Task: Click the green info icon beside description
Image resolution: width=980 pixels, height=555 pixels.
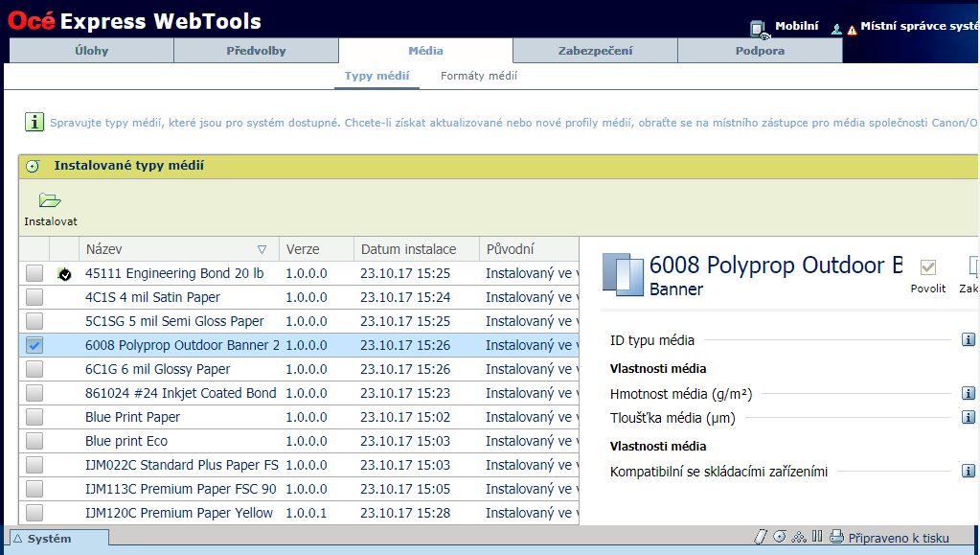Action: pyautogui.click(x=34, y=122)
